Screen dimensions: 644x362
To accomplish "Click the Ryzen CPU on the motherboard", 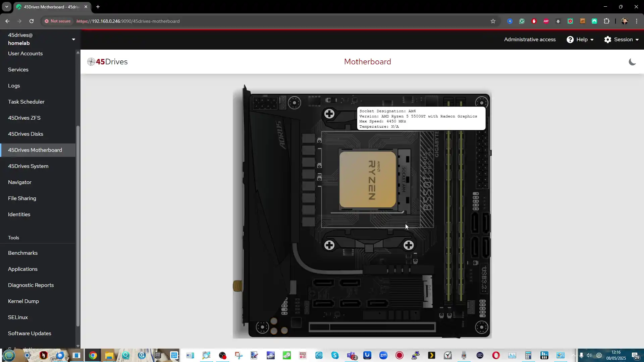I will point(368,180).
